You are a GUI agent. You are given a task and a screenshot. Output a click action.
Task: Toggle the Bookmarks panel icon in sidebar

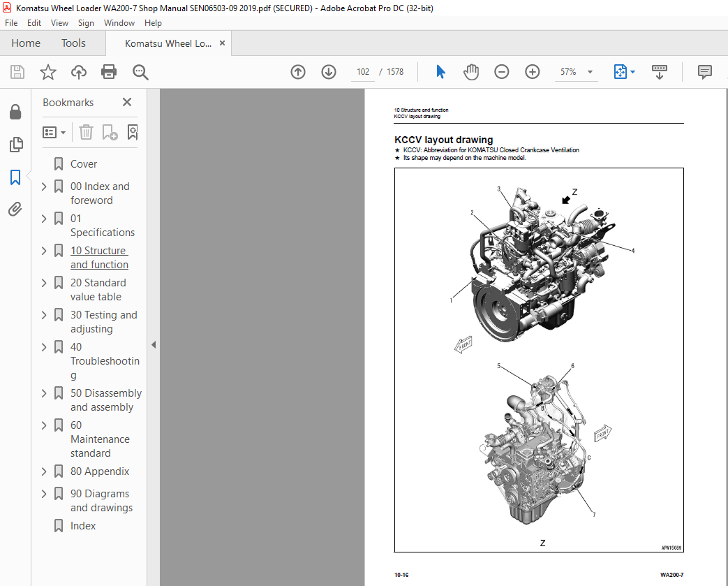(x=15, y=177)
